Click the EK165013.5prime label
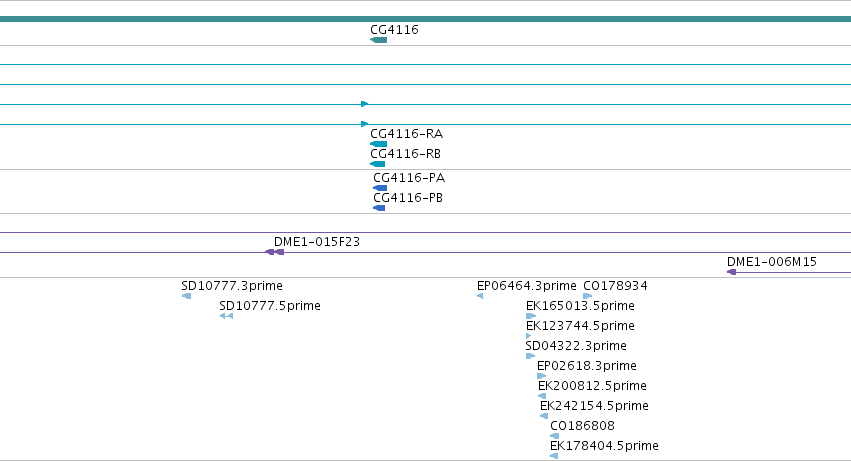The image size is (851, 461). 580,306
